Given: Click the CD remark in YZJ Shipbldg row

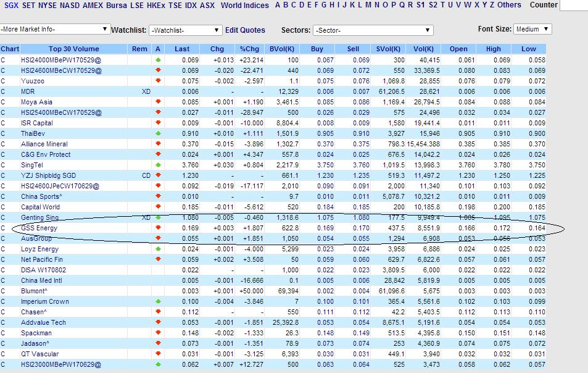Looking at the screenshot, I should (146, 175).
